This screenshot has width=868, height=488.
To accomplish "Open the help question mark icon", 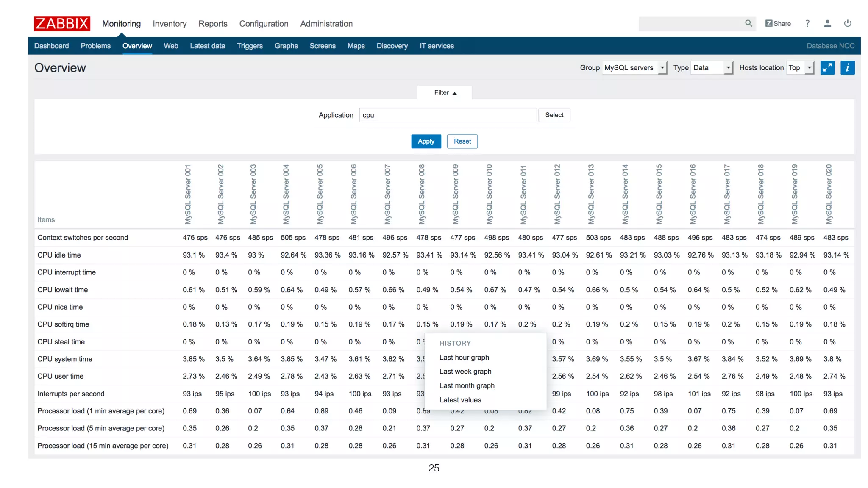I will coord(807,24).
